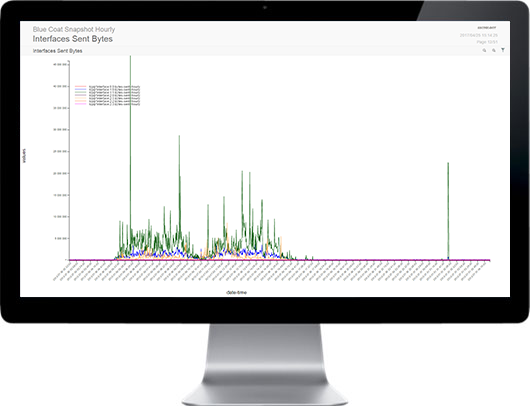The image size is (530, 406).
Task: Click the purple legend line swatch
Action: tap(80, 95)
